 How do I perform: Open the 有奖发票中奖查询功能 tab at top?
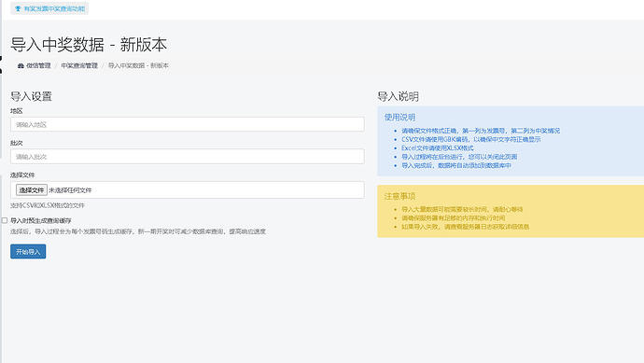[x=49, y=8]
